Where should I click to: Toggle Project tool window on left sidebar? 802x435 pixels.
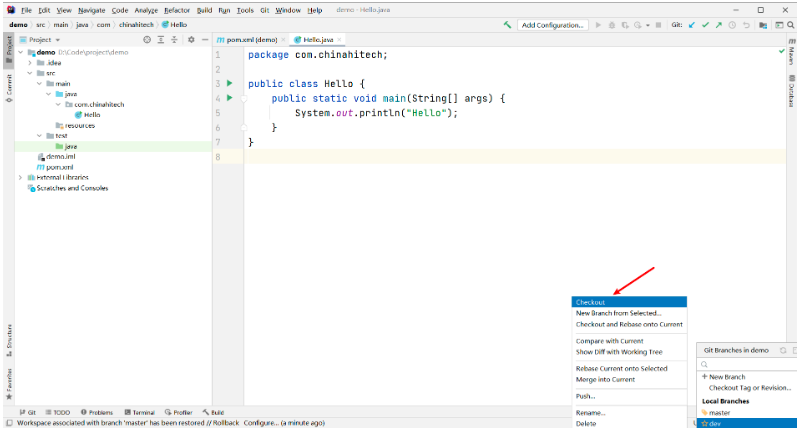(9, 50)
